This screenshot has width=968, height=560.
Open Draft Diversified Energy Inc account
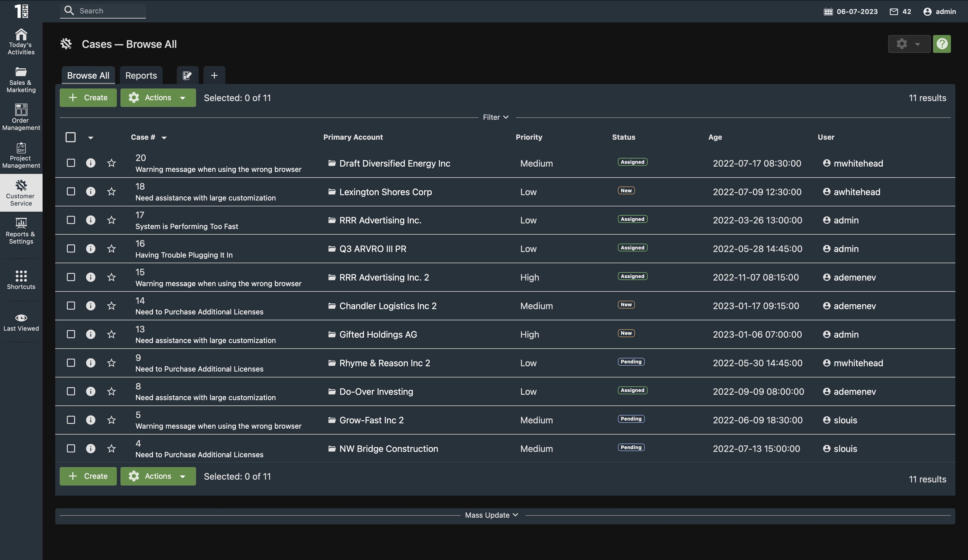point(394,163)
